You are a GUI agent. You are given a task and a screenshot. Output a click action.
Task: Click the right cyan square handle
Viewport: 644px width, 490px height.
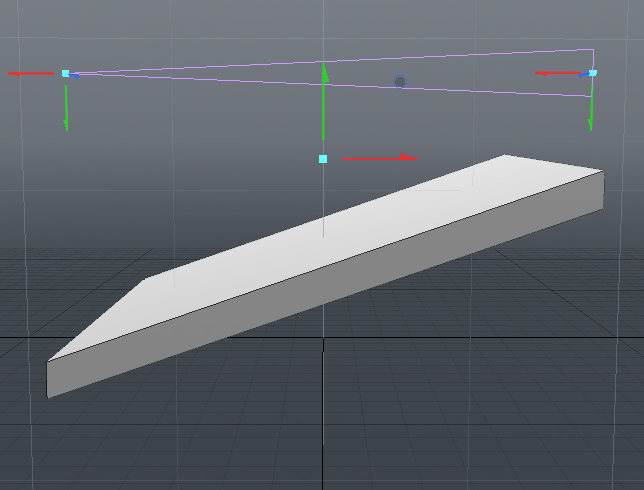(593, 73)
